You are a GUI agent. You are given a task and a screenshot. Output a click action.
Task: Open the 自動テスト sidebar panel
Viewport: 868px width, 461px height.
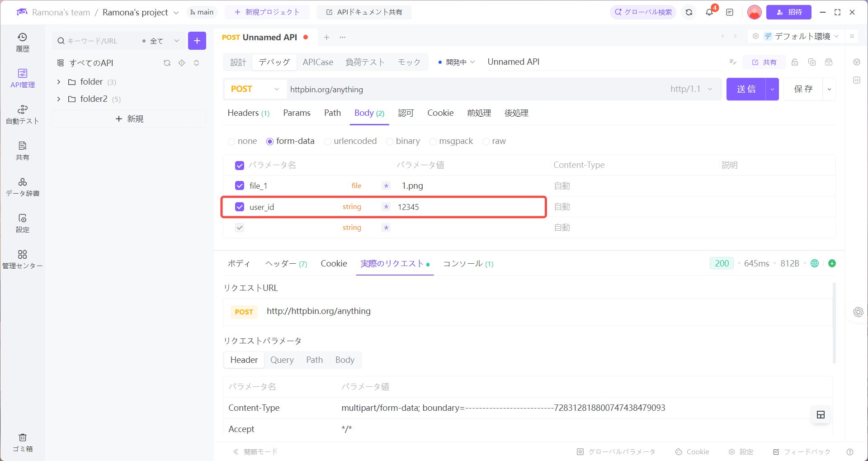point(23,114)
